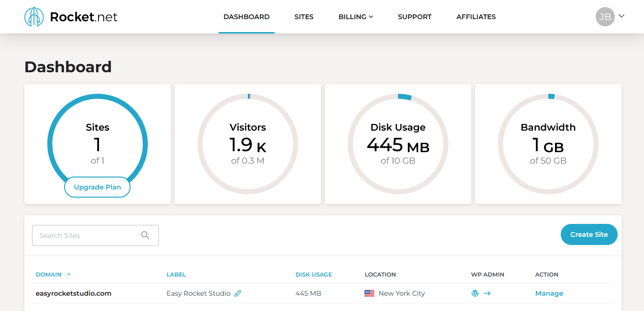
Task: Select the Easy Rocket Studio label text
Action: point(199,293)
